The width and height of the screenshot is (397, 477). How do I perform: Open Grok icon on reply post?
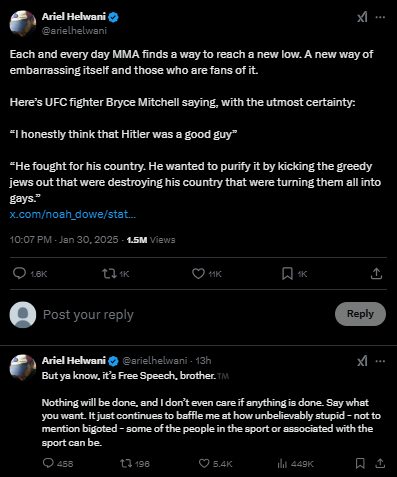[x=362, y=361]
